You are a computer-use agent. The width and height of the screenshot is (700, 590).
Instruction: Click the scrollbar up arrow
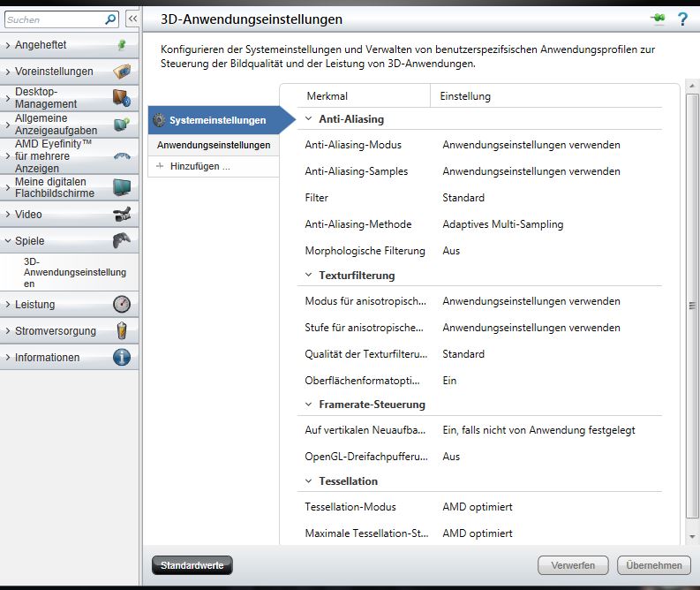pyautogui.click(x=692, y=86)
